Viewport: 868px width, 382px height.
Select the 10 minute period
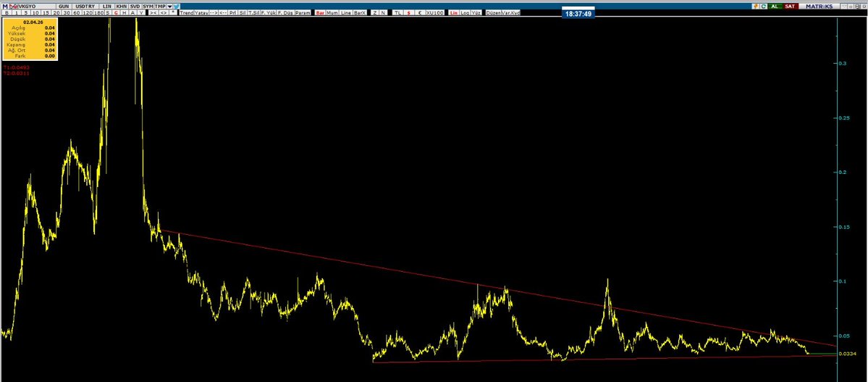[35, 12]
